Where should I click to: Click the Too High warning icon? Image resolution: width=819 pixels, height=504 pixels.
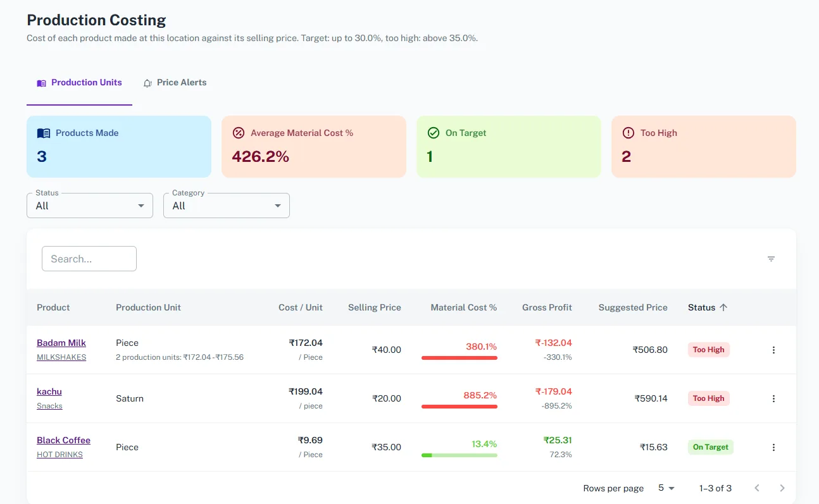pos(628,133)
